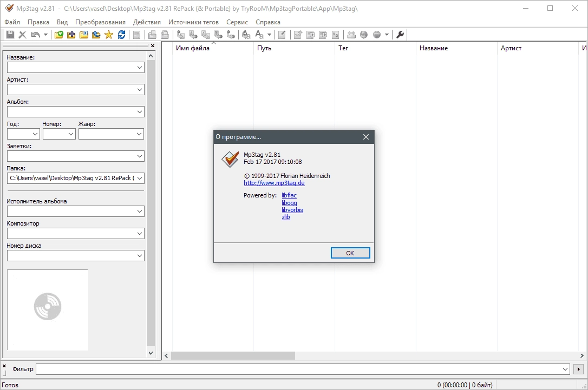Screen dimensions: 588x390
Task: Expand the Название field dropdown
Action: coord(140,68)
